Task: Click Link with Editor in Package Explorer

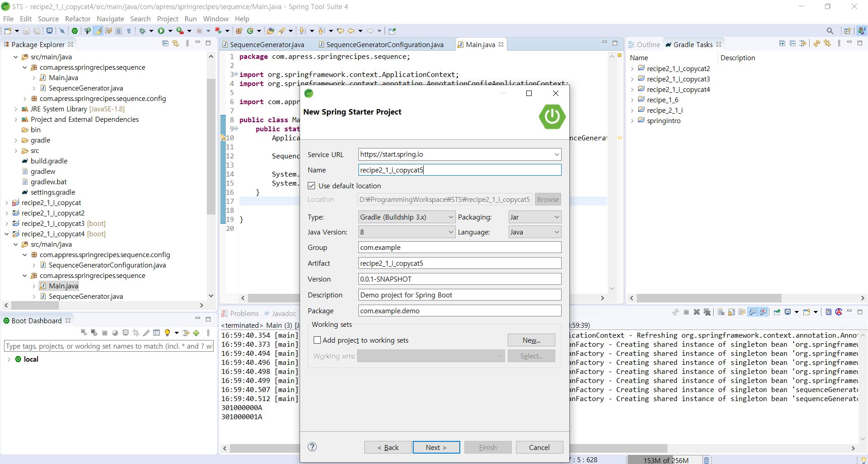Action: [176, 43]
